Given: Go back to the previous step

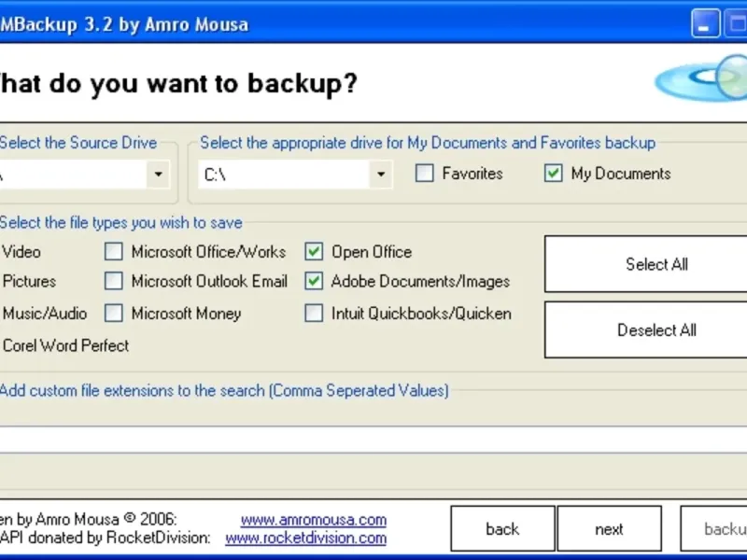Looking at the screenshot, I should 502,529.
